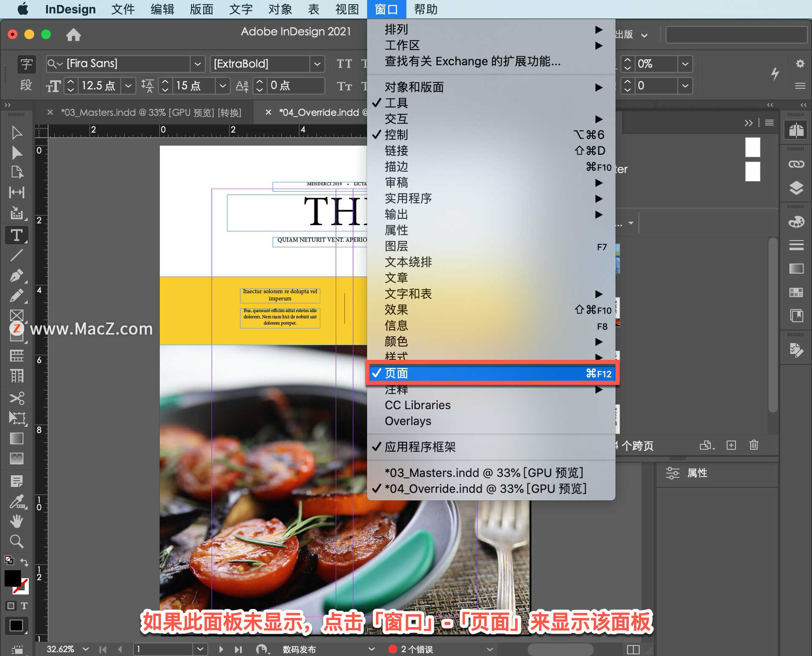
Task: Toggle paragraph formatting controls 段
Action: pos(26,85)
